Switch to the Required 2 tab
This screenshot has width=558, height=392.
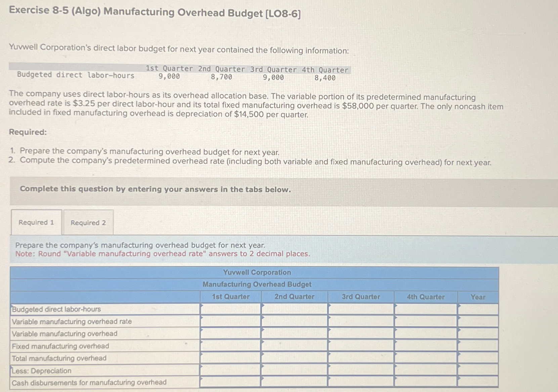pyautogui.click(x=88, y=223)
